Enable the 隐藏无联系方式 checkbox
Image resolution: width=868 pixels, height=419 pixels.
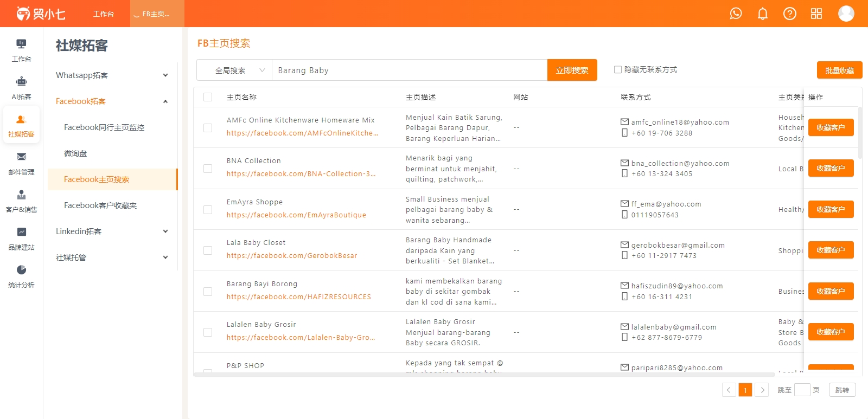[x=617, y=69]
